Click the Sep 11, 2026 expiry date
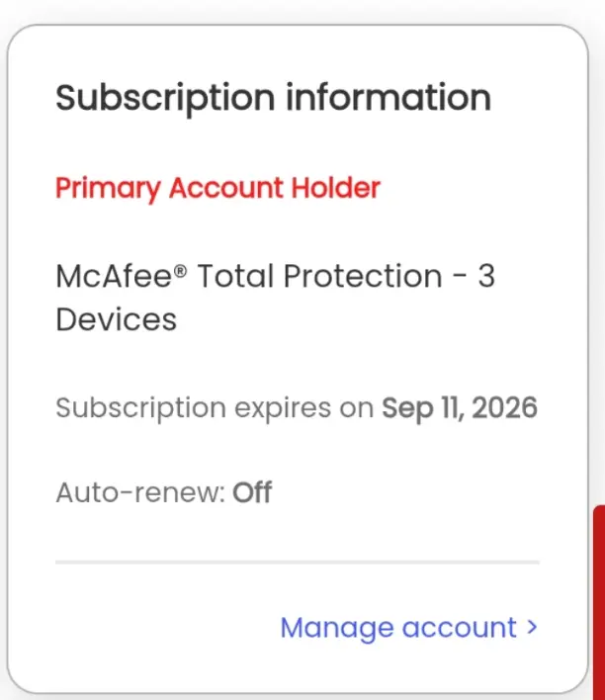This screenshot has width=605, height=700. [460, 408]
